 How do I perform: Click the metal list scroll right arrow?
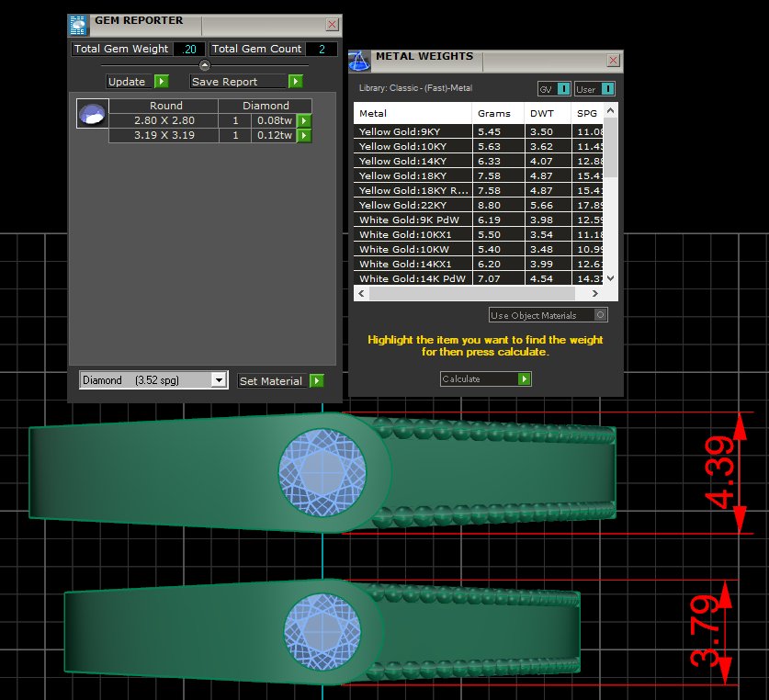coord(595,293)
